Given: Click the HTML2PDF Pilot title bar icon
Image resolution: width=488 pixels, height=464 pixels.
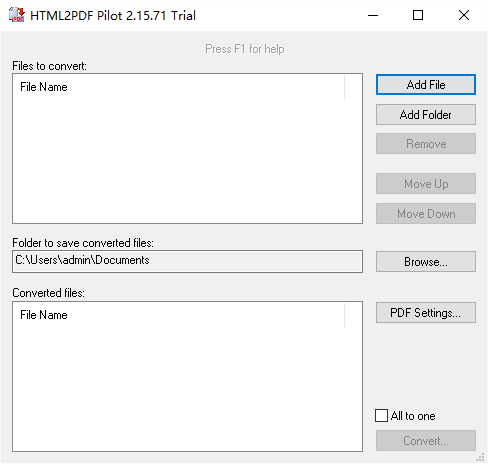Looking at the screenshot, I should [x=17, y=15].
